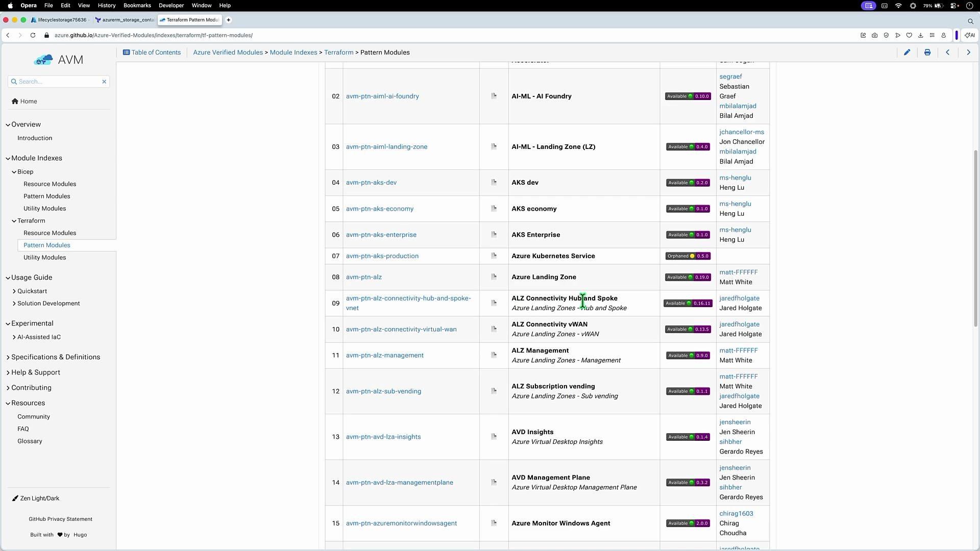This screenshot has height=551, width=980.
Task: Click the tab search magnifier icon
Action: point(970,21)
